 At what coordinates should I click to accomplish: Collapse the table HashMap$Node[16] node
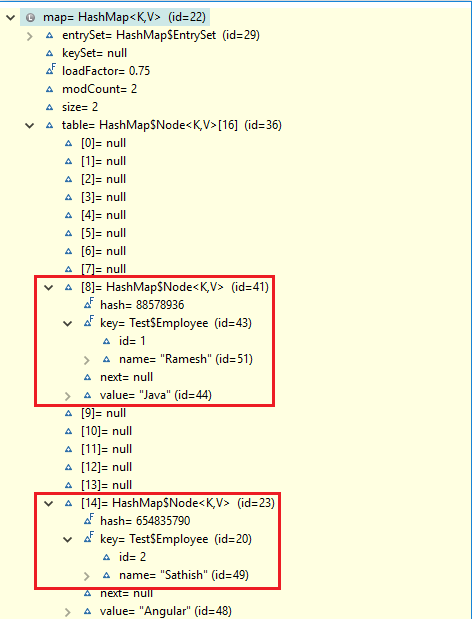(30, 126)
